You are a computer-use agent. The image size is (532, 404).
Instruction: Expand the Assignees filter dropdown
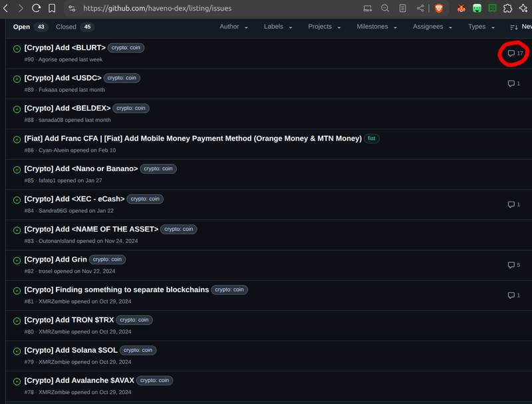point(432,27)
